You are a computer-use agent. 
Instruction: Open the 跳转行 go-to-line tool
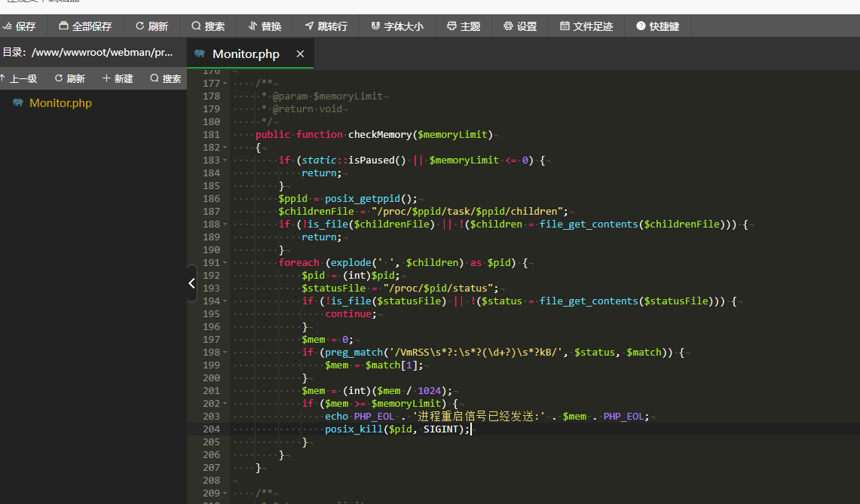click(x=326, y=26)
